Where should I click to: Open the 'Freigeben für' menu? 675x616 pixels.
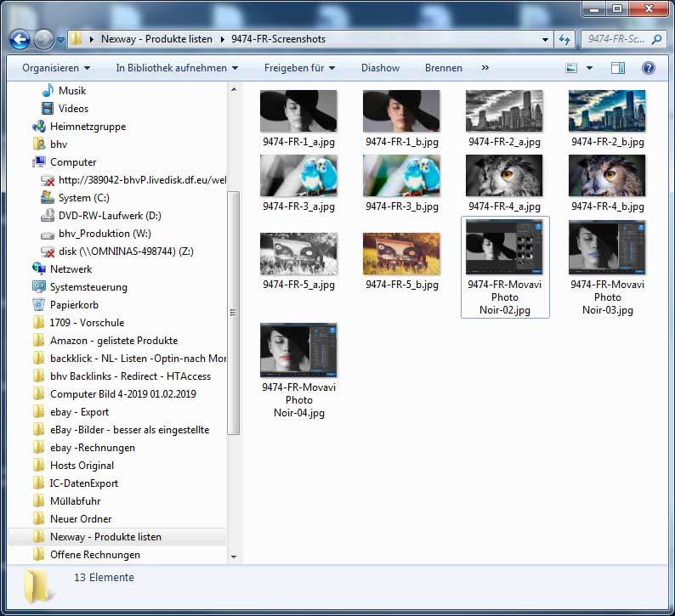point(299,68)
